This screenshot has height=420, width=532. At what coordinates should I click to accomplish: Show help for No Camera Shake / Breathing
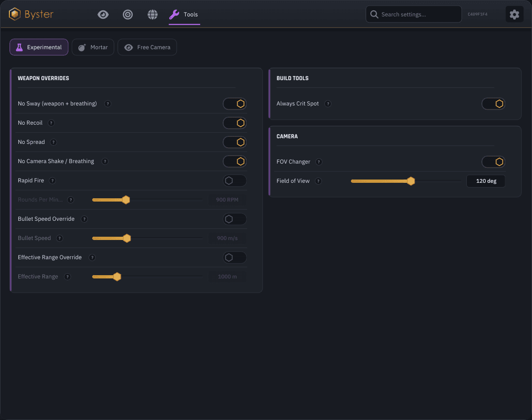click(105, 162)
